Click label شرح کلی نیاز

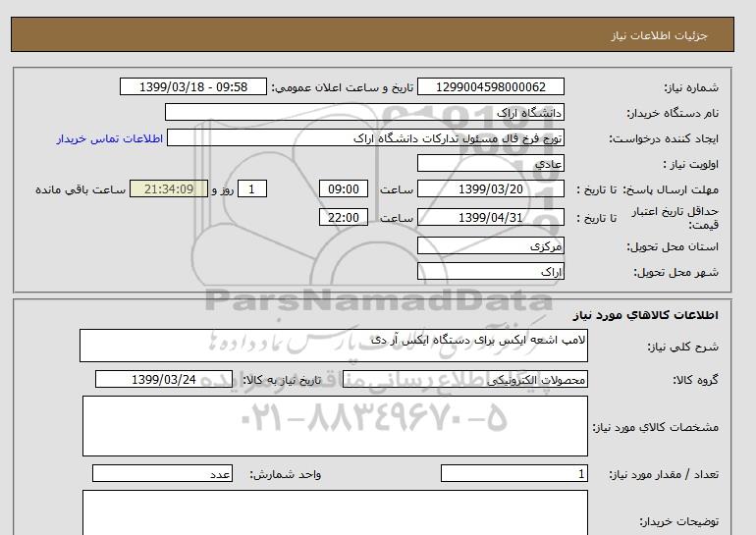coord(682,347)
